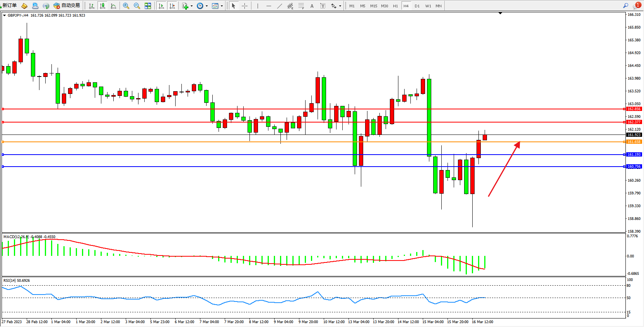Switch to the D1 timeframe
This screenshot has width=644, height=327.
417,6
